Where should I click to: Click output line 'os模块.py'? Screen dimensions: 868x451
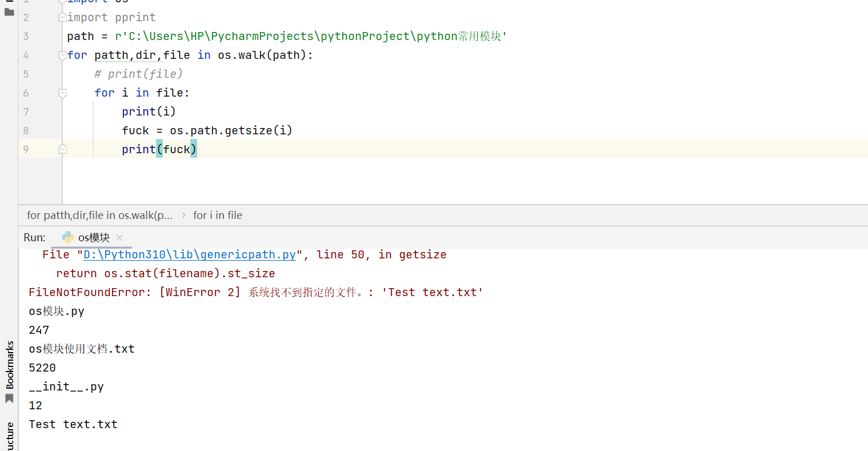57,311
